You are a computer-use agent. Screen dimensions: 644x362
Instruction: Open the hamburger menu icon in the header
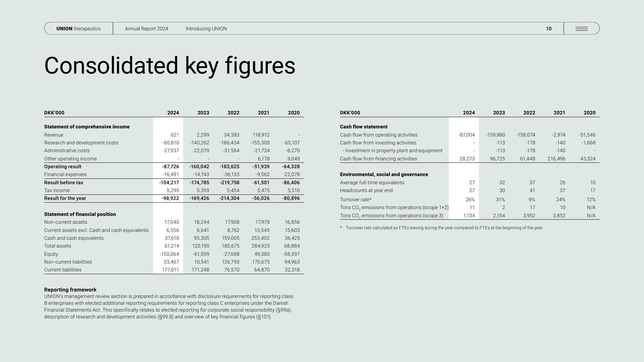pos(581,29)
